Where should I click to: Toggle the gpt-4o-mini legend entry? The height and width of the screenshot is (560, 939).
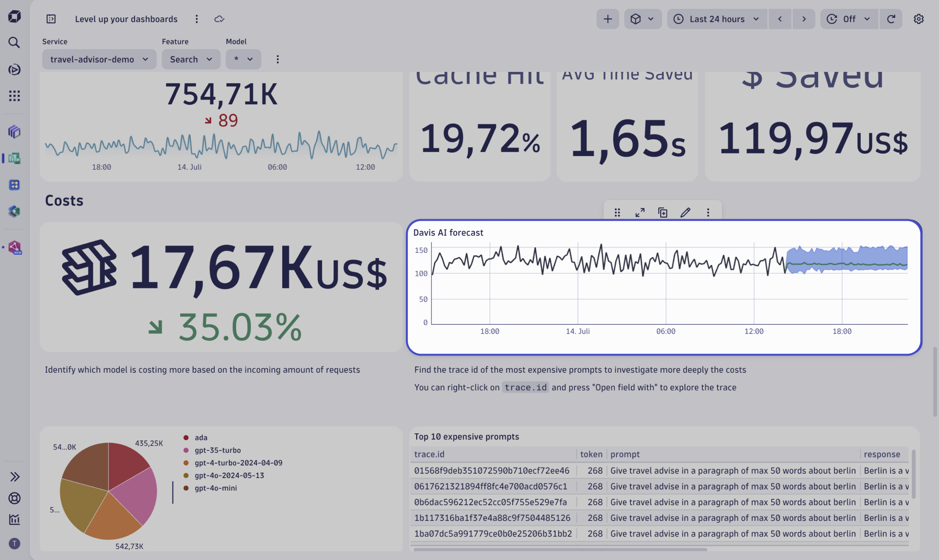click(216, 488)
